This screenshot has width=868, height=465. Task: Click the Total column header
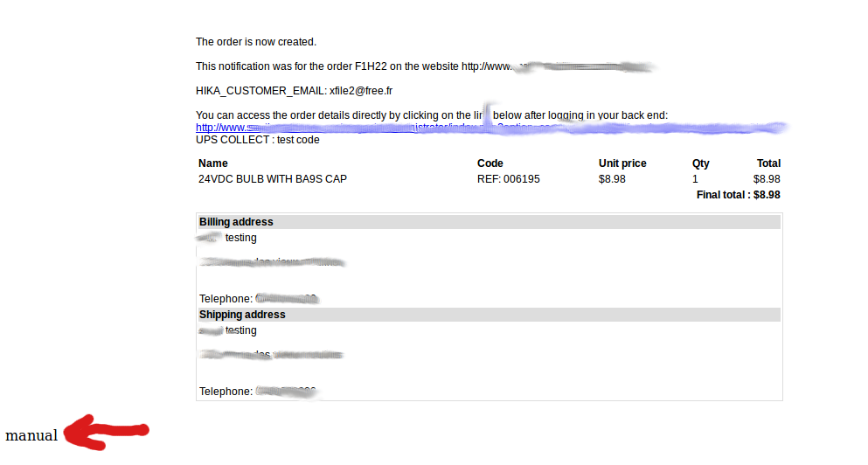coord(768,163)
